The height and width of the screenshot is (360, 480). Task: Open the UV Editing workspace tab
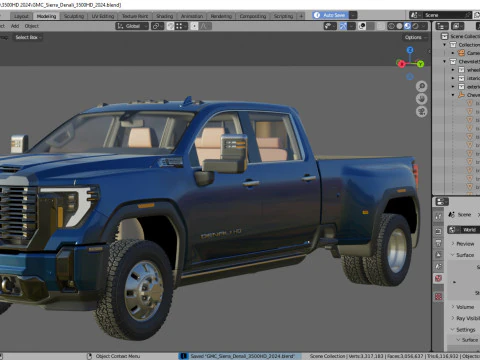click(103, 16)
